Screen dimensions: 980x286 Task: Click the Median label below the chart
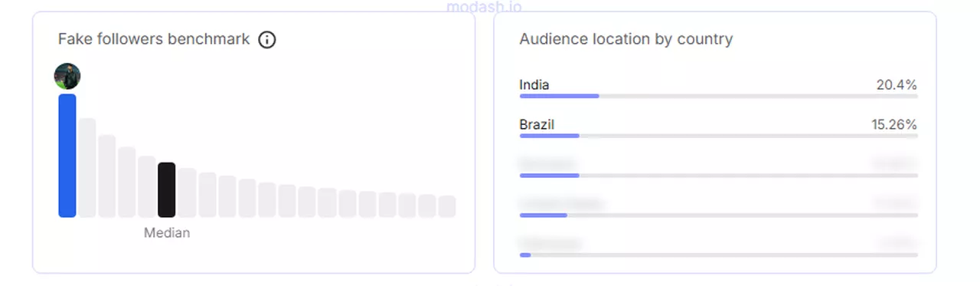point(167,233)
